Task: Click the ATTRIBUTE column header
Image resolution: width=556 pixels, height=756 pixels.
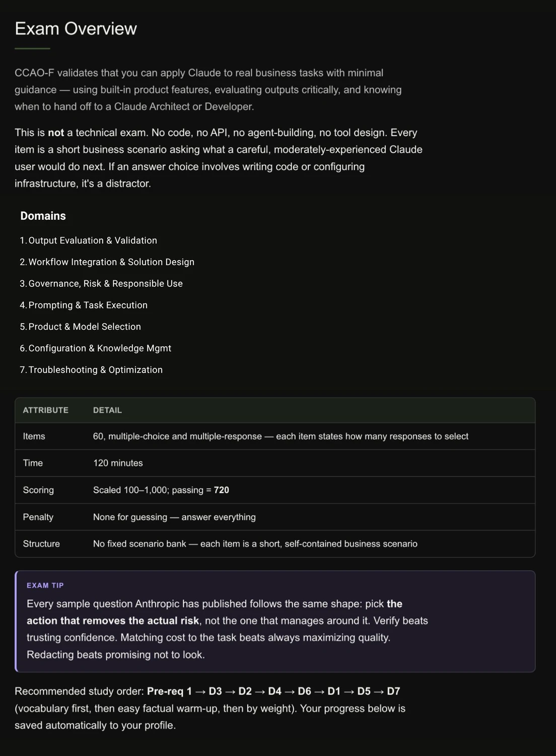Action: (46, 410)
